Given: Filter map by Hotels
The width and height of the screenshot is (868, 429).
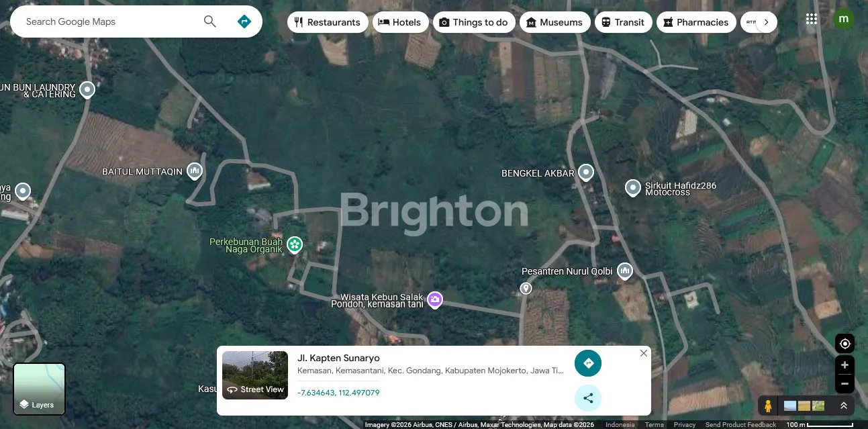Looking at the screenshot, I should (x=400, y=22).
